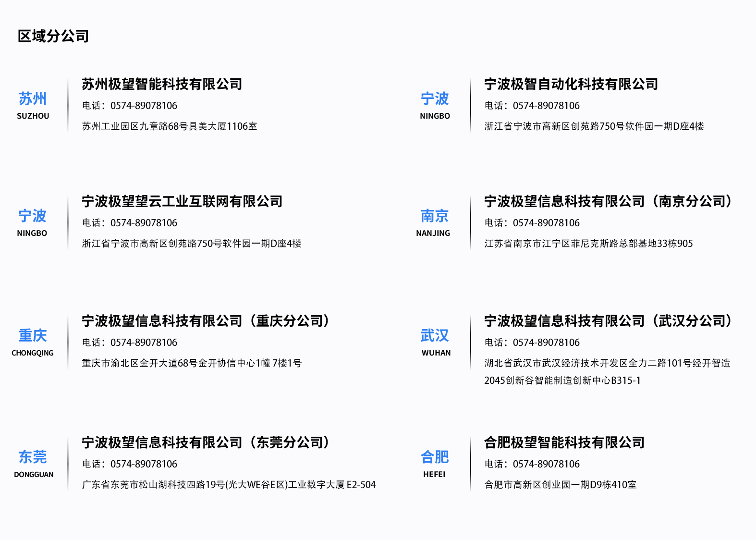Click the 合肥市高新区创业园 address
This screenshot has height=540, width=756.
560,485
